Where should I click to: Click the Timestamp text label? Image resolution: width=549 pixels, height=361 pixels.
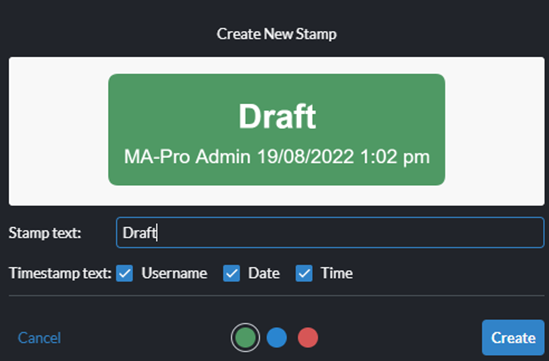point(60,273)
